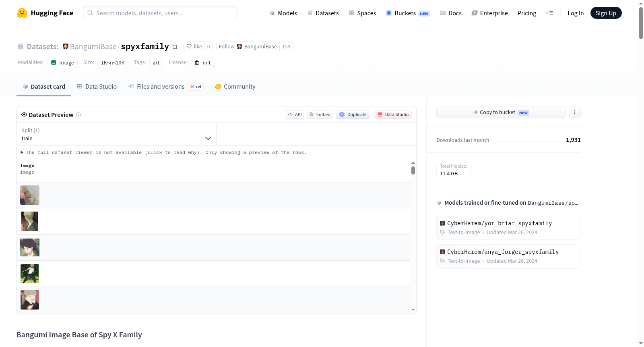Click the yor_briar_spyxfamily model avatar icon

[x=442, y=223]
